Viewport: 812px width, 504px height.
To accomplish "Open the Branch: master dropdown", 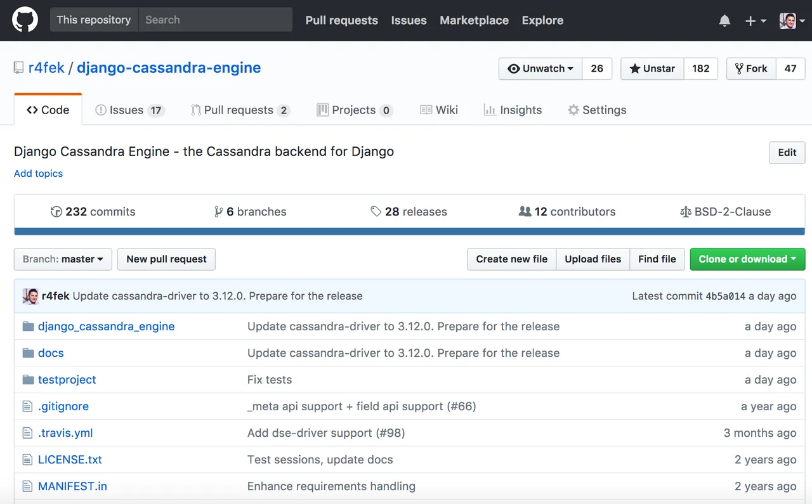I will click(63, 259).
